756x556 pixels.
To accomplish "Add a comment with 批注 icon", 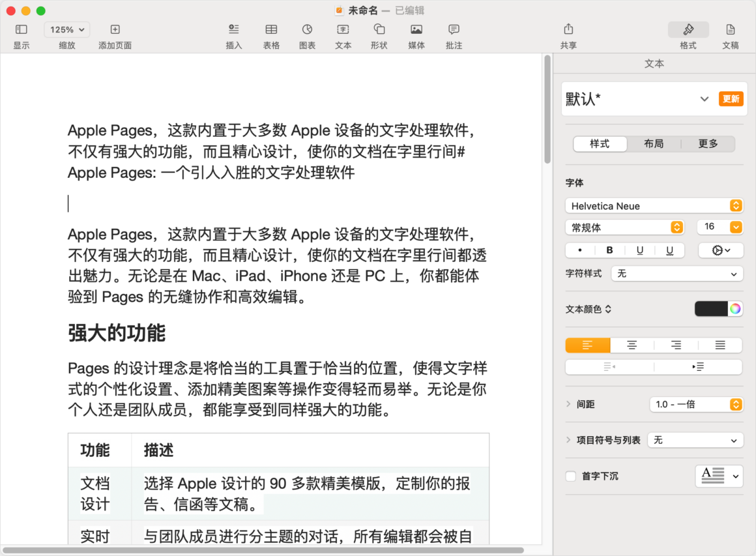I will [x=454, y=29].
